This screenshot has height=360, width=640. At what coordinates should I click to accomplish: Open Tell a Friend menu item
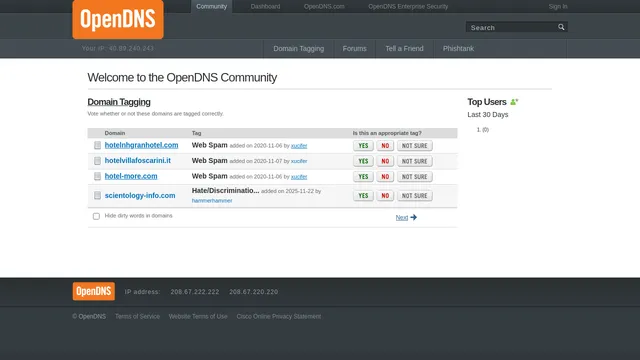click(404, 49)
